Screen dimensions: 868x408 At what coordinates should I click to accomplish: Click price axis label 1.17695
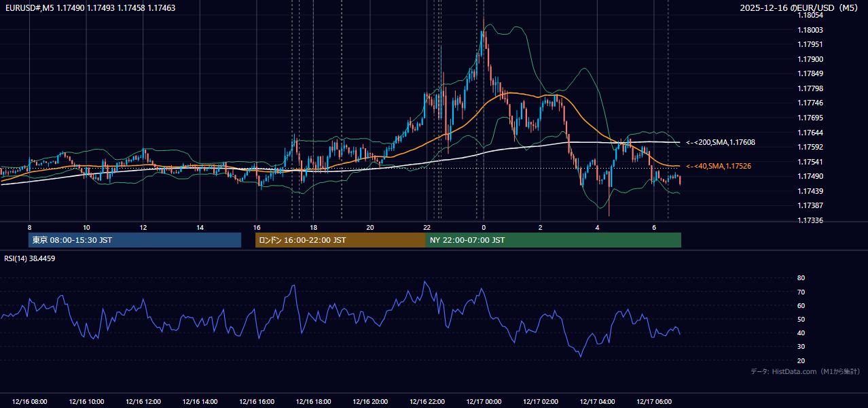810,118
